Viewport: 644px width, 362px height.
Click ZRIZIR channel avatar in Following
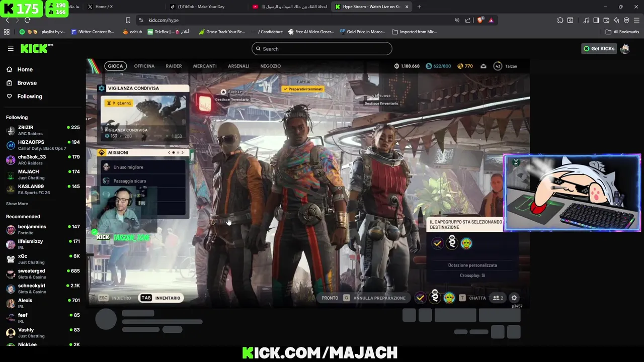[11, 130]
